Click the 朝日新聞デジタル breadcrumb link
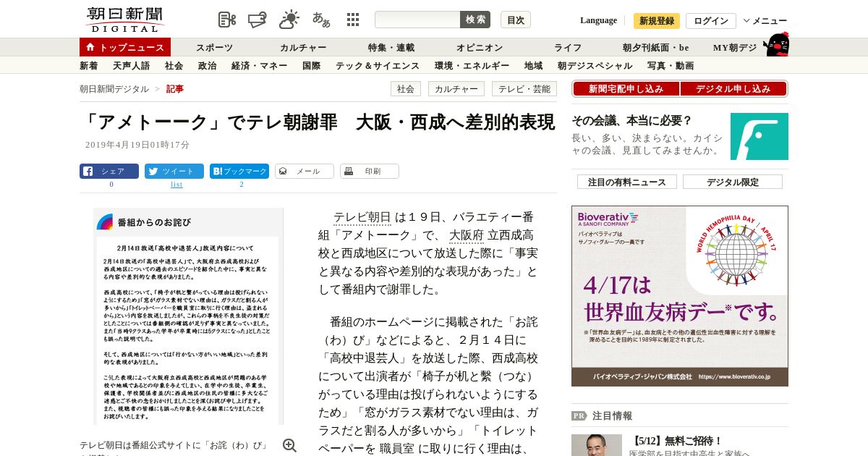Viewport: 868px width, 456px height. click(x=114, y=89)
